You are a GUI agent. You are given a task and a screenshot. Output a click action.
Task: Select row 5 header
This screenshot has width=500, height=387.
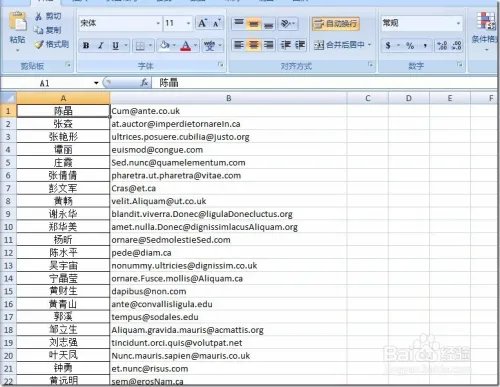coord(8,163)
